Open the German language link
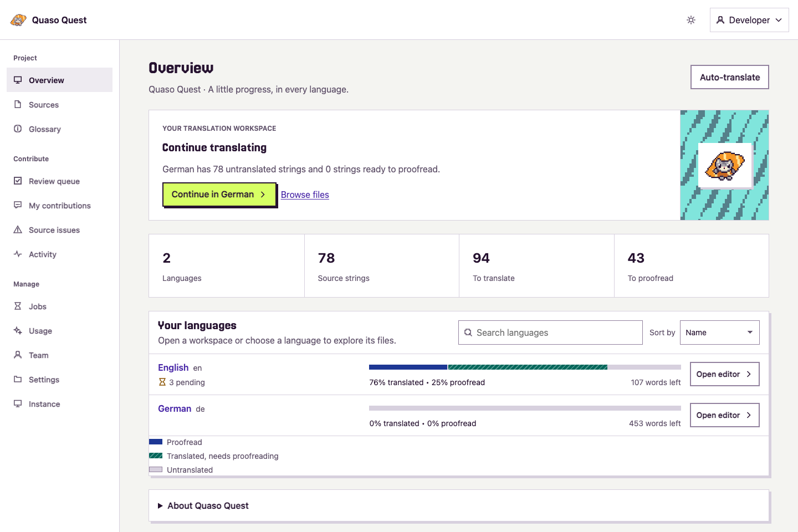This screenshot has height=532, width=798. coord(175,408)
